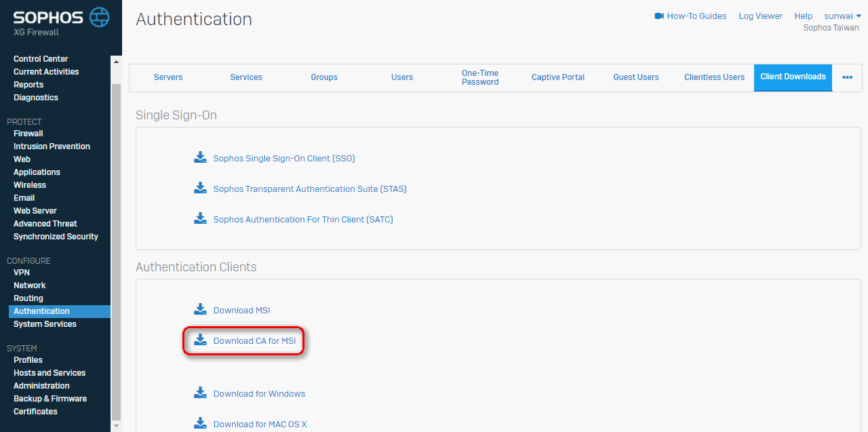The image size is (868, 432).
Task: Select the One-Time Password tab
Action: point(480,77)
